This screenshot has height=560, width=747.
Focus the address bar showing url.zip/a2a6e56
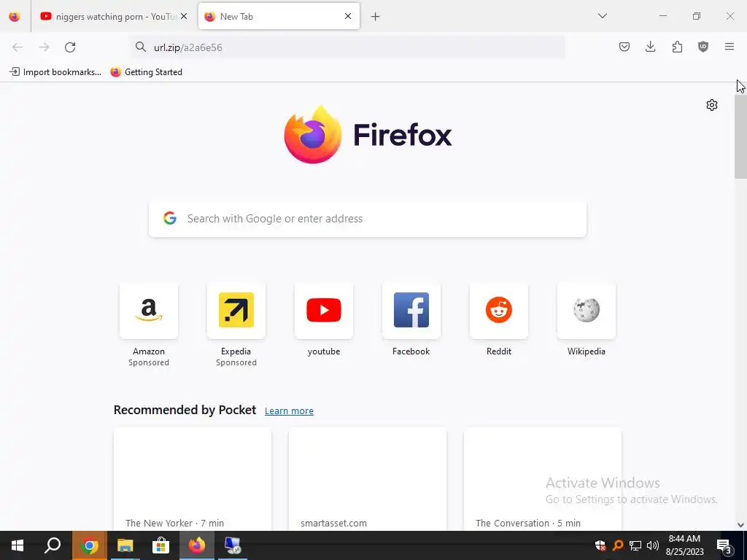(348, 47)
